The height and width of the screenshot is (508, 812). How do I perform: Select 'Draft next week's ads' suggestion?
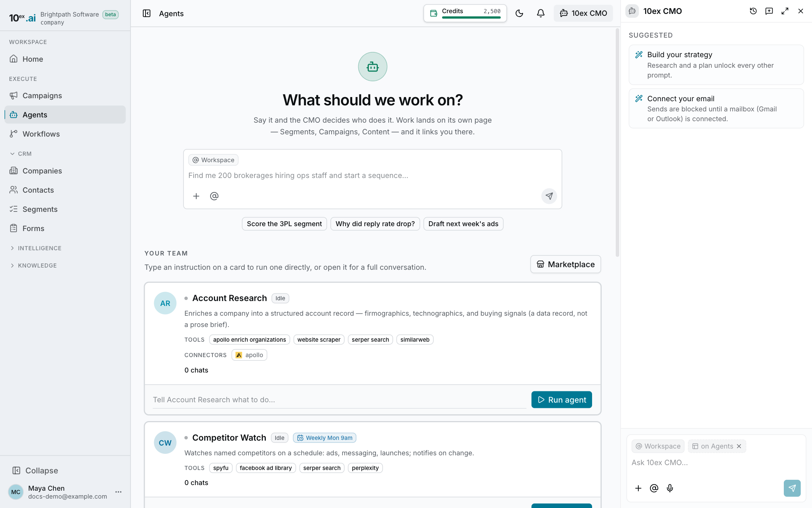pos(463,224)
